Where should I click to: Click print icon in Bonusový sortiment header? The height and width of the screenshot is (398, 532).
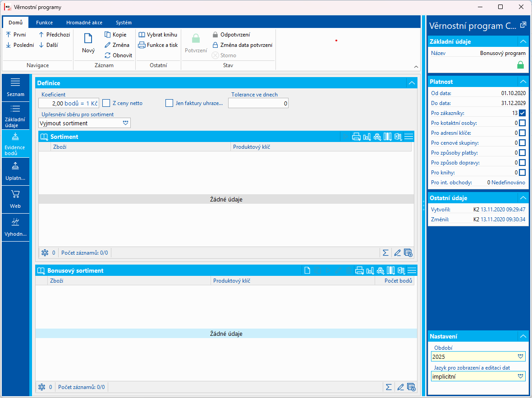point(359,270)
